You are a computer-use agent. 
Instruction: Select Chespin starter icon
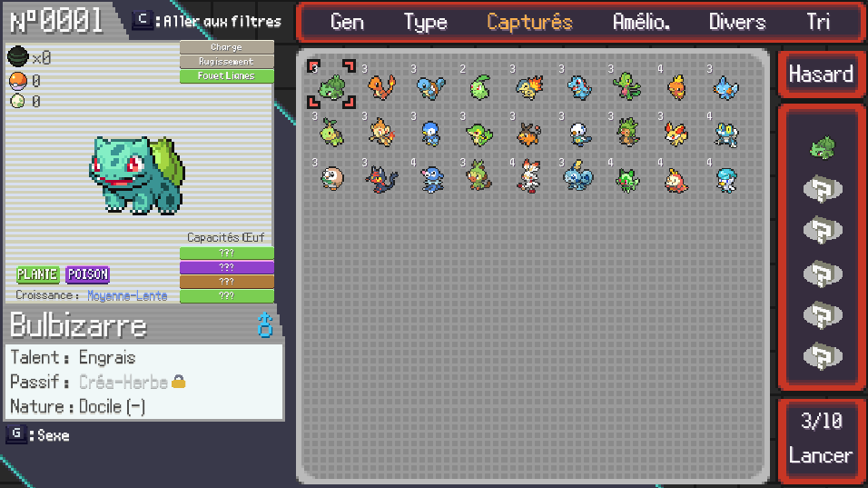[627, 133]
